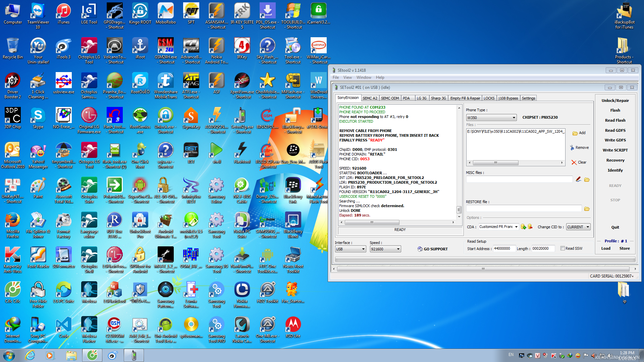644x362 pixels.
Task: Switch to the Empty Fill & Repair tab
Action: pos(465,98)
